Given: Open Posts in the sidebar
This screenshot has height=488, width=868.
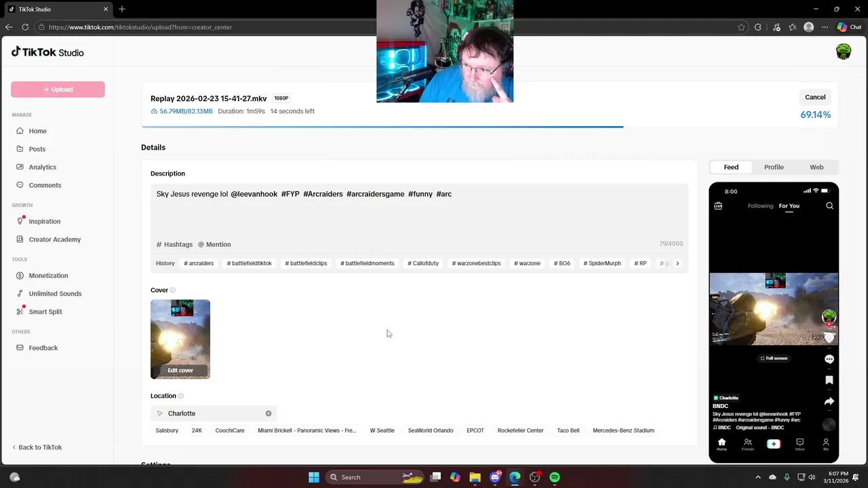Looking at the screenshot, I should click(37, 149).
